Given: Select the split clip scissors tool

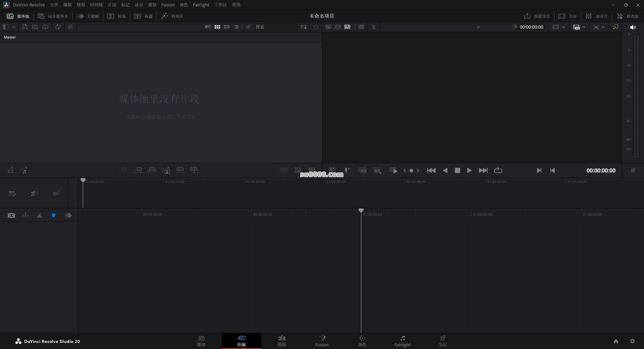Looking at the screenshot, I should click(x=40, y=215).
